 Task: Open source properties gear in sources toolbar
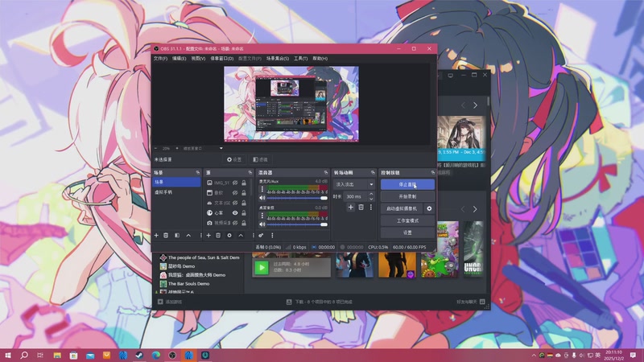pos(229,236)
